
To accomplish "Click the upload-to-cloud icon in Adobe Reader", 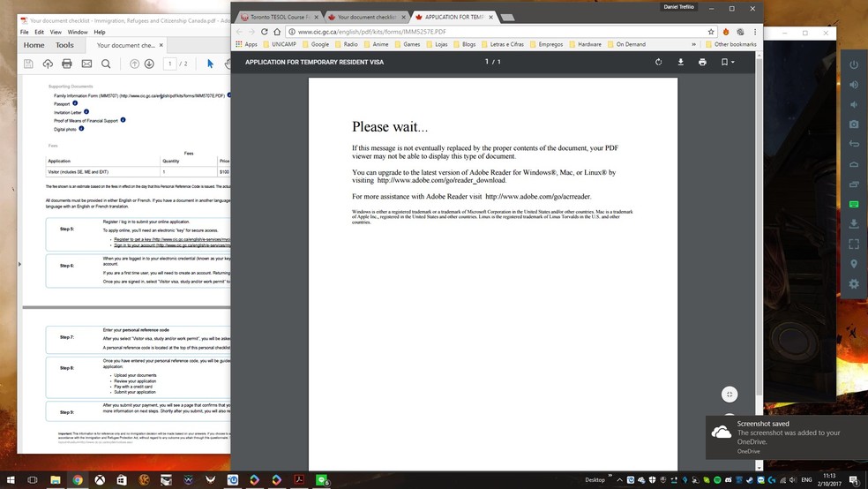I will tap(48, 64).
